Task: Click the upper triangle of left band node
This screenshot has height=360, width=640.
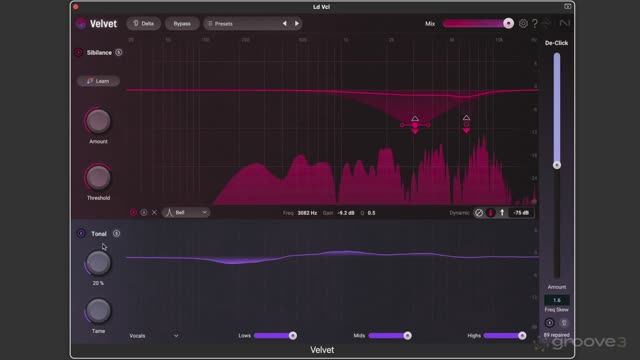Action: tap(415, 118)
